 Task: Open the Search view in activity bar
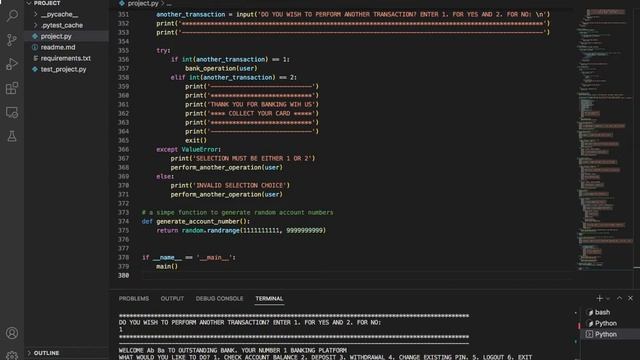pyautogui.click(x=12, y=16)
